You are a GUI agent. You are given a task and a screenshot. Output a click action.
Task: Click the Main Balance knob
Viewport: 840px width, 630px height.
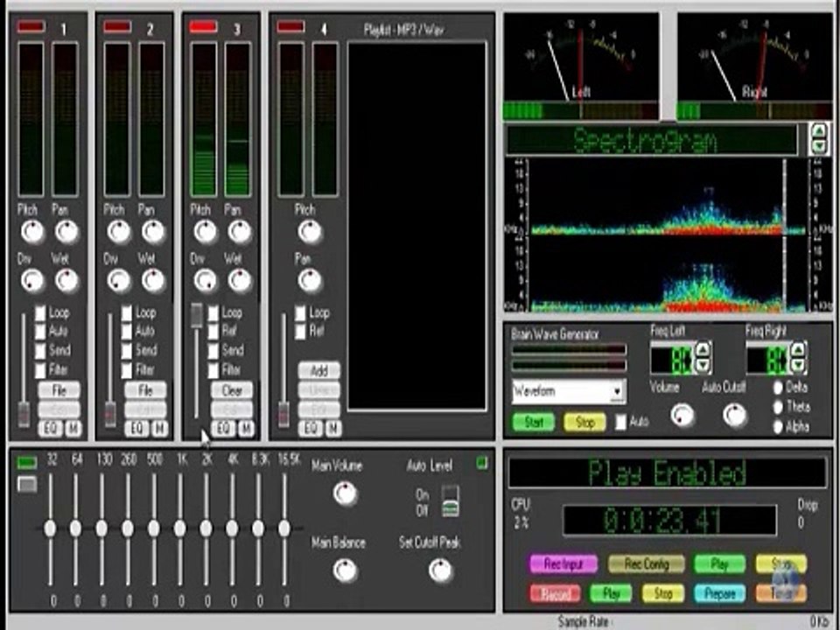click(x=345, y=570)
